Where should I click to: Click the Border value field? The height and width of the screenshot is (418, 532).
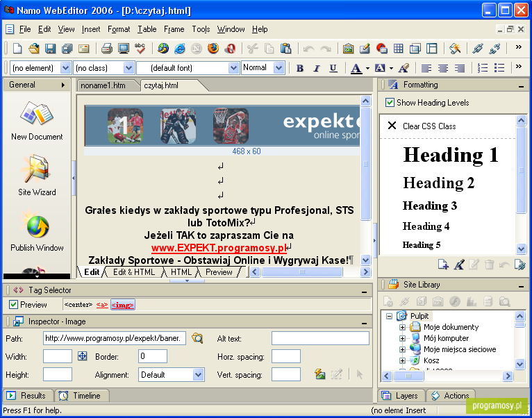coord(153,356)
